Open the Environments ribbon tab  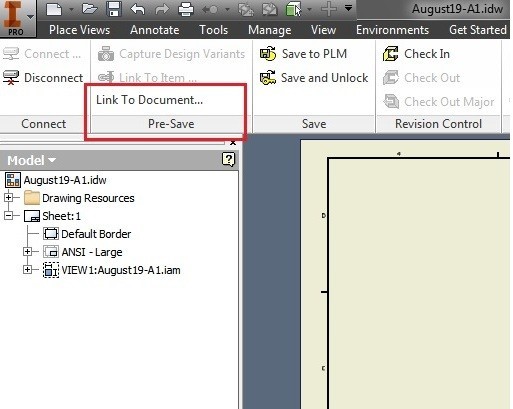click(392, 30)
